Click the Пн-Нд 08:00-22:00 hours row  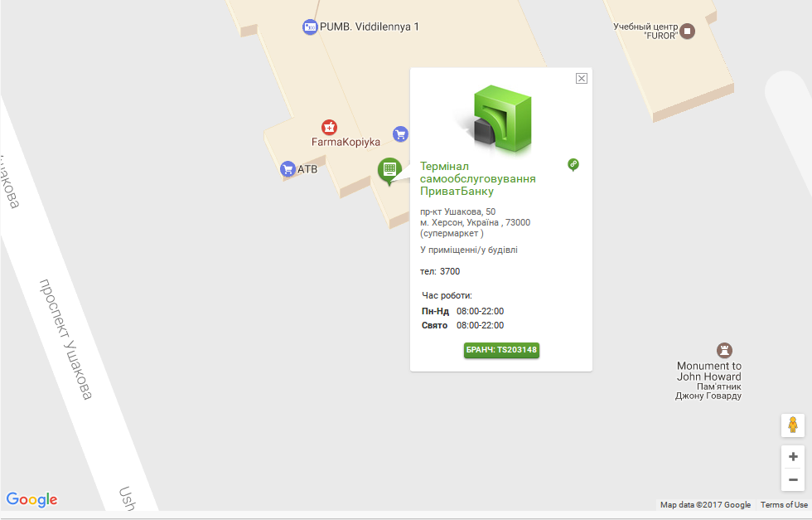[x=462, y=311]
